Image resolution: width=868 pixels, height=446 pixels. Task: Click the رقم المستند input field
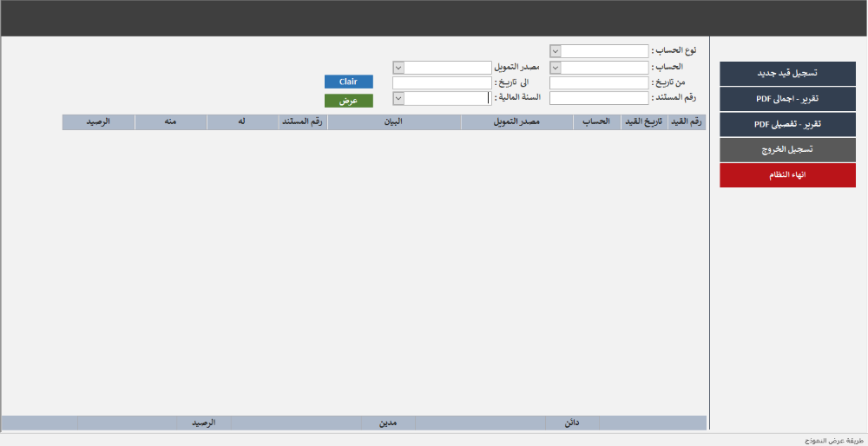coord(599,99)
